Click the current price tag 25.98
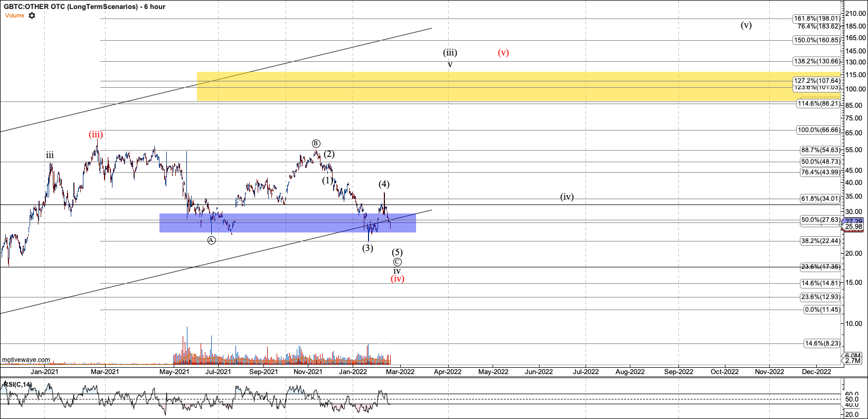868x419 pixels. [x=854, y=227]
